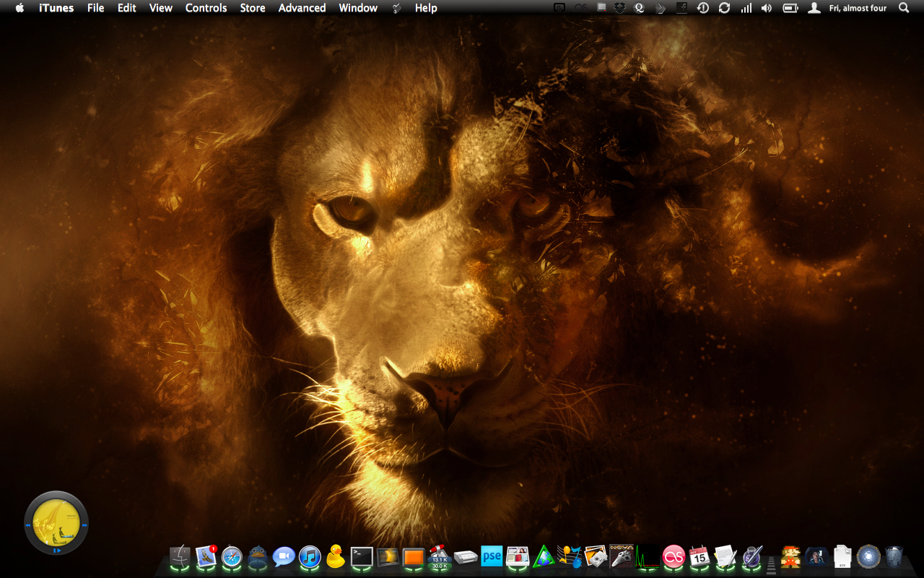Open the Help menu
This screenshot has height=578, width=924.
[426, 8]
